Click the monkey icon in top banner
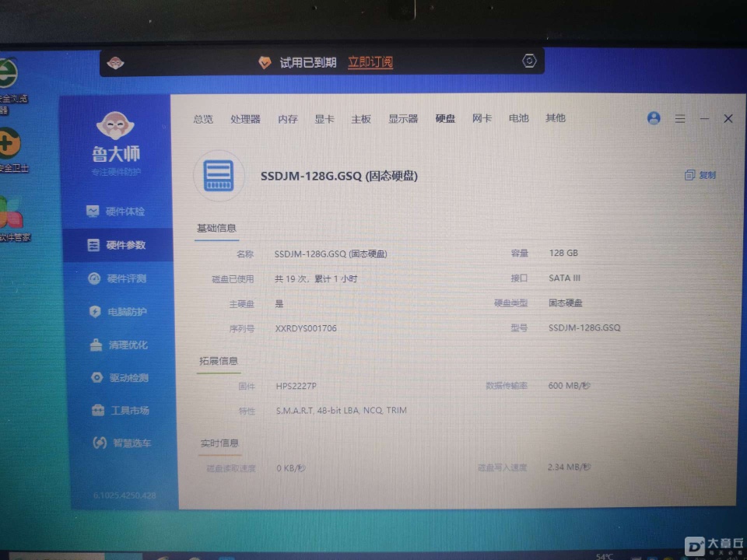 point(115,62)
